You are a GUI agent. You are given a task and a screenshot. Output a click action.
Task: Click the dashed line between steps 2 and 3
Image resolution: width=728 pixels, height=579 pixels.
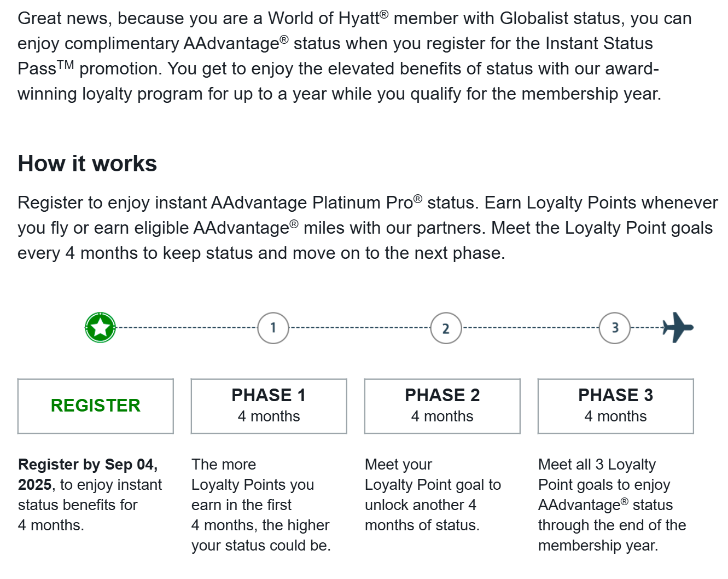click(531, 328)
